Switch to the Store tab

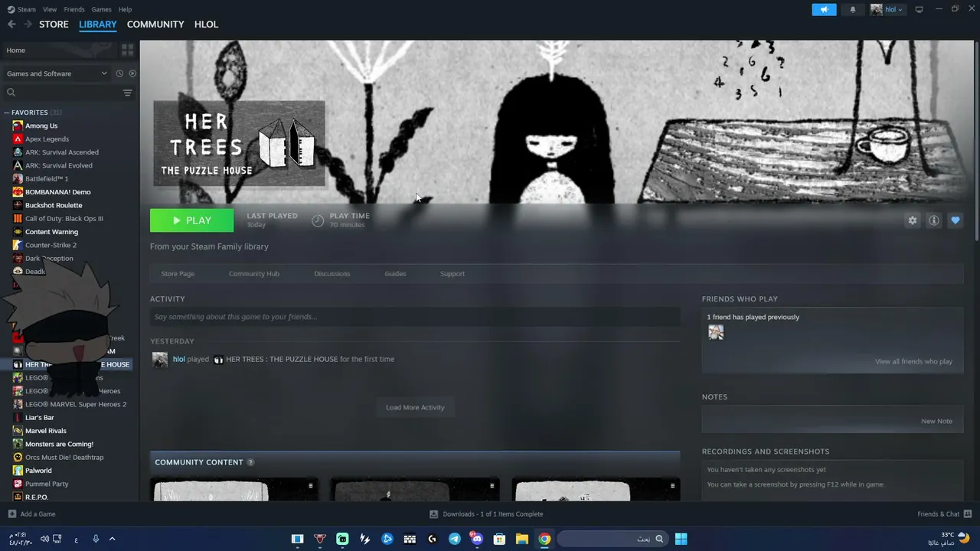(x=54, y=24)
